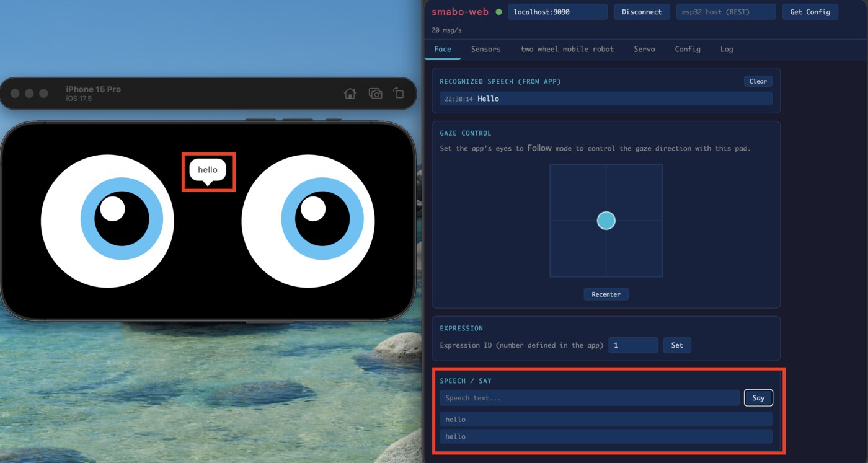The height and width of the screenshot is (463, 868).
Task: Click the Say button
Action: pos(758,398)
